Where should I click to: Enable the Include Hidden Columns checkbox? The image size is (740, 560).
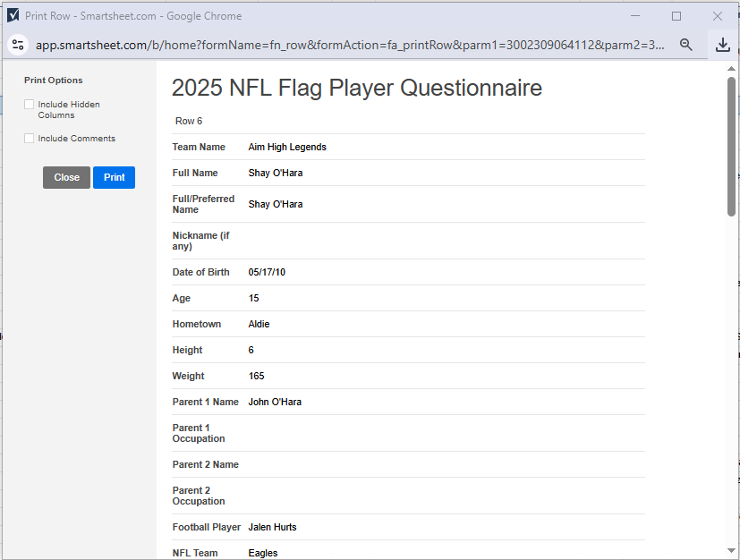tap(30, 105)
